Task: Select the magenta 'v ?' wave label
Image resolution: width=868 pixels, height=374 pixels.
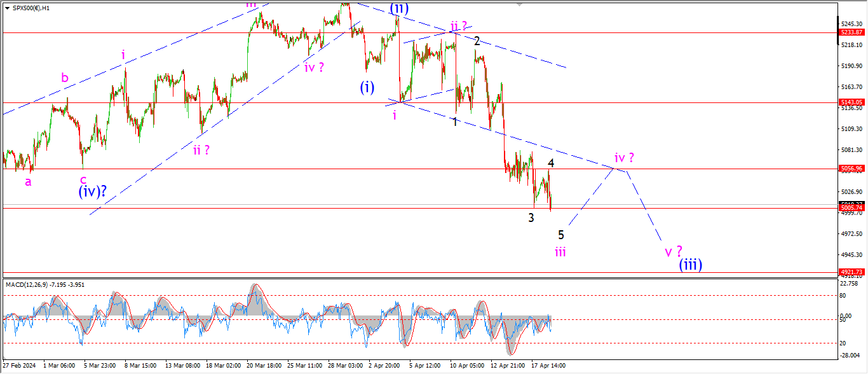Action: tap(674, 251)
